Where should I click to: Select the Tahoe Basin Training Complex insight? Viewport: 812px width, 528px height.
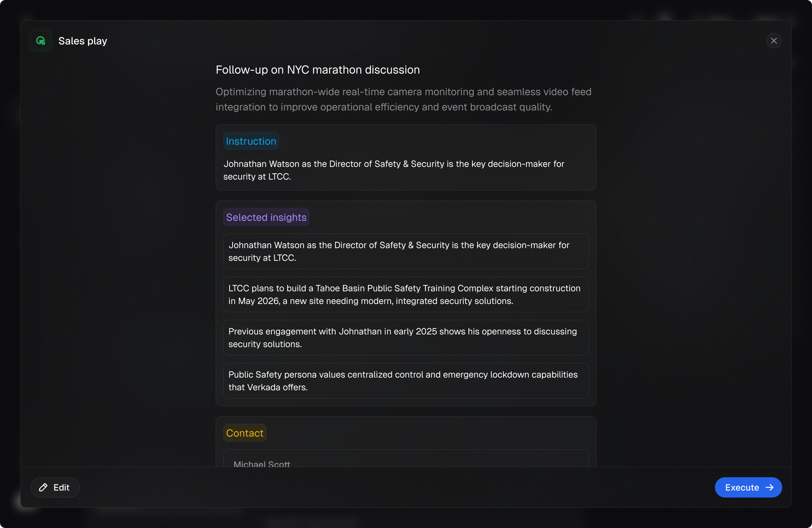point(405,294)
